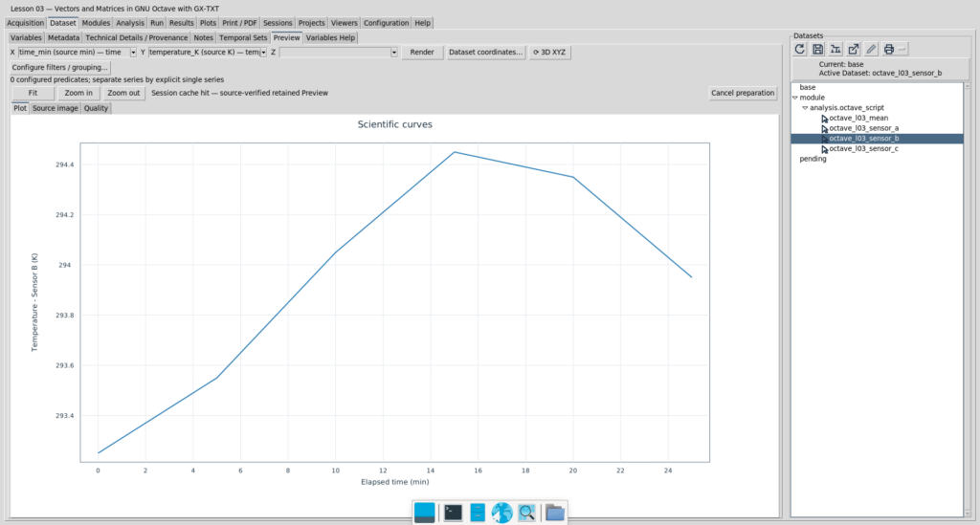
Task: Click the 'Session cache hit' status text
Action: pos(239,93)
